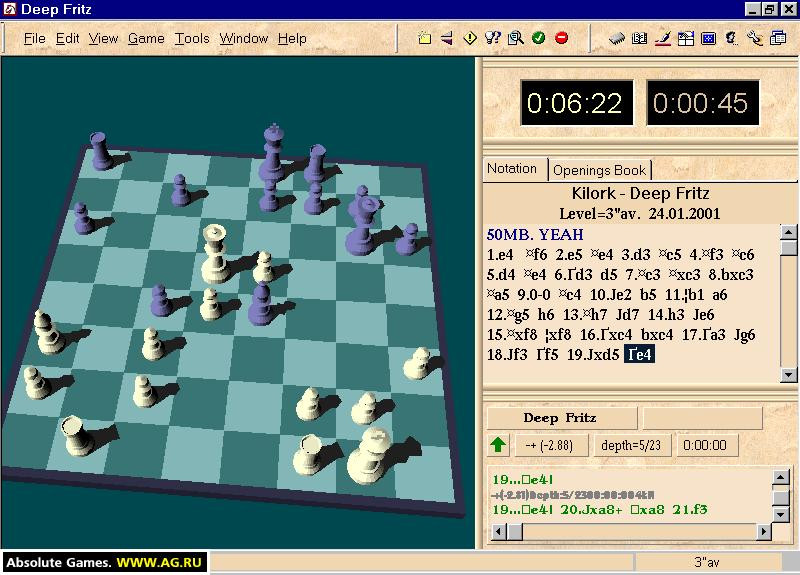Click the paintbrush design icon
This screenshot has width=800, height=575.
(663, 38)
